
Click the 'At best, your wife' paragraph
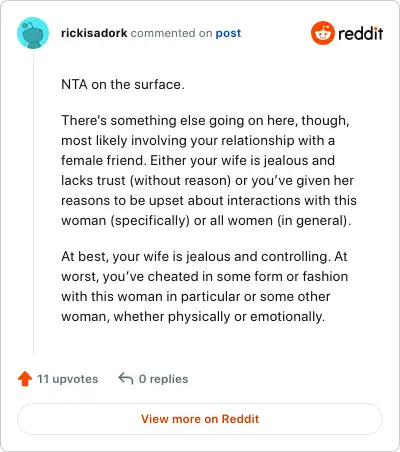tap(204, 286)
